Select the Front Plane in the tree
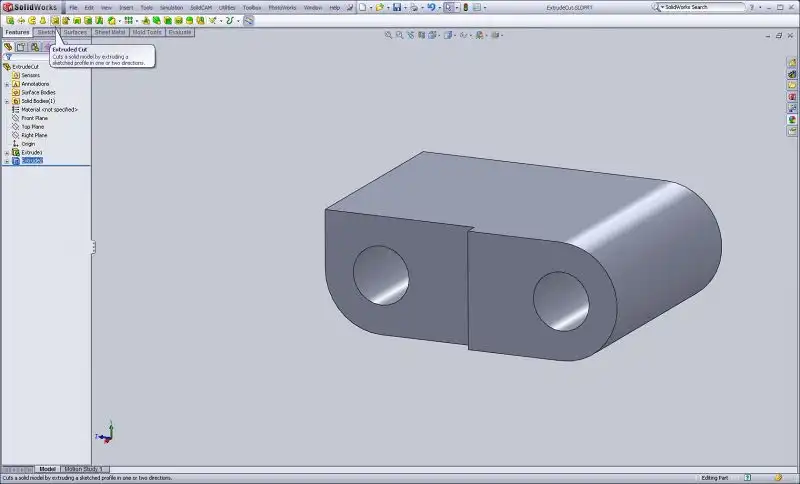The height and width of the screenshot is (484, 800). [x=34, y=118]
